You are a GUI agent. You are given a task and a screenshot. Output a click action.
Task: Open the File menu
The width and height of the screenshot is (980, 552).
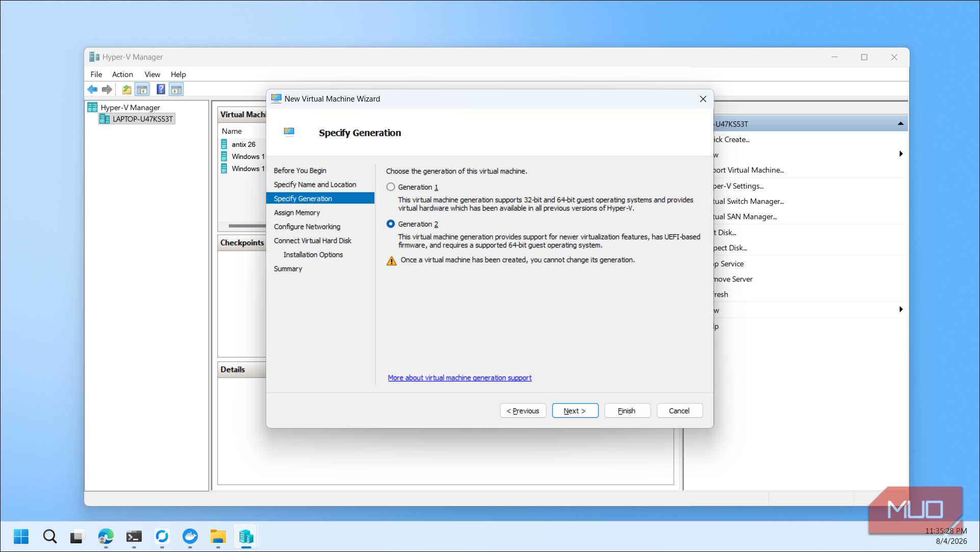[96, 74]
